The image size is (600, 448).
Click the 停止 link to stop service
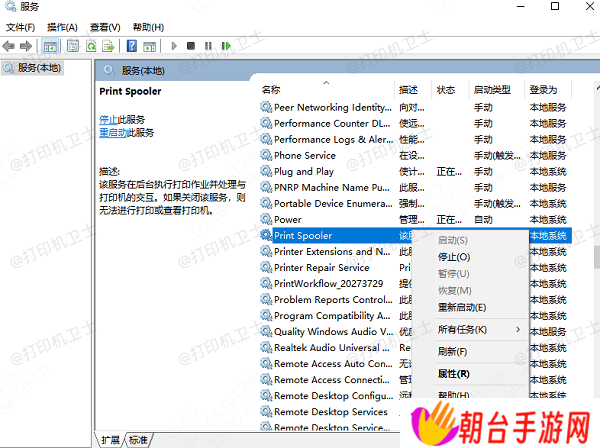tap(108, 120)
